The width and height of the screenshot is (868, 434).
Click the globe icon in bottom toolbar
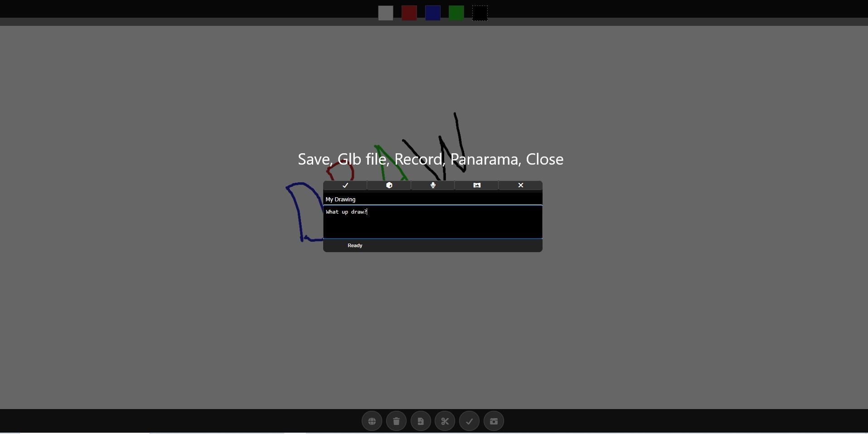coord(372,421)
